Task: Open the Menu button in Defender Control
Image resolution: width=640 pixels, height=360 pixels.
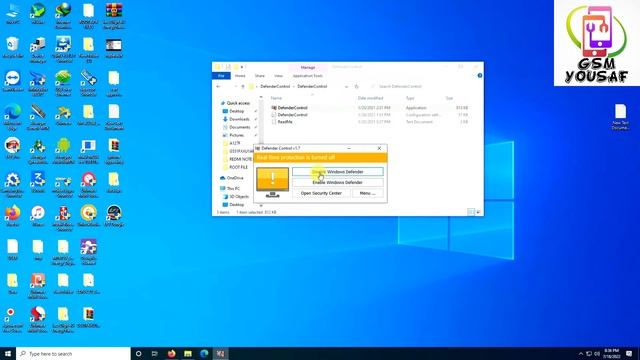Action: (x=367, y=193)
